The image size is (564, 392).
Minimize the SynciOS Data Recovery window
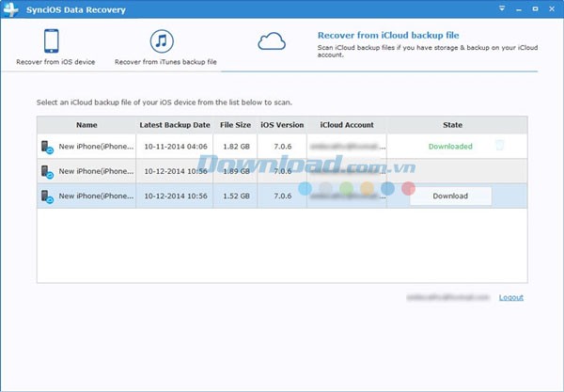point(518,9)
